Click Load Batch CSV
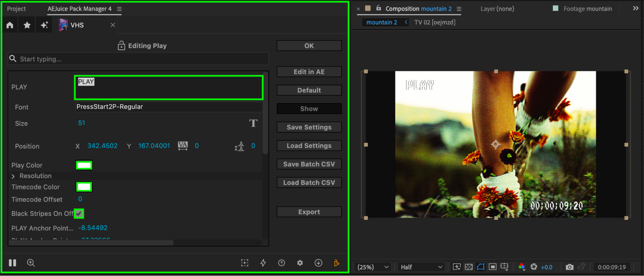The image size is (644, 276). (309, 182)
